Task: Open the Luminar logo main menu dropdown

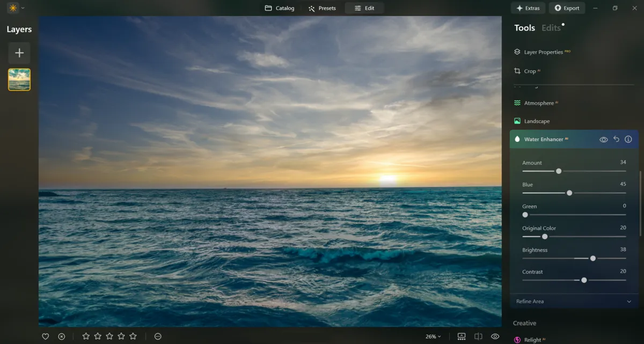Action: coord(16,8)
